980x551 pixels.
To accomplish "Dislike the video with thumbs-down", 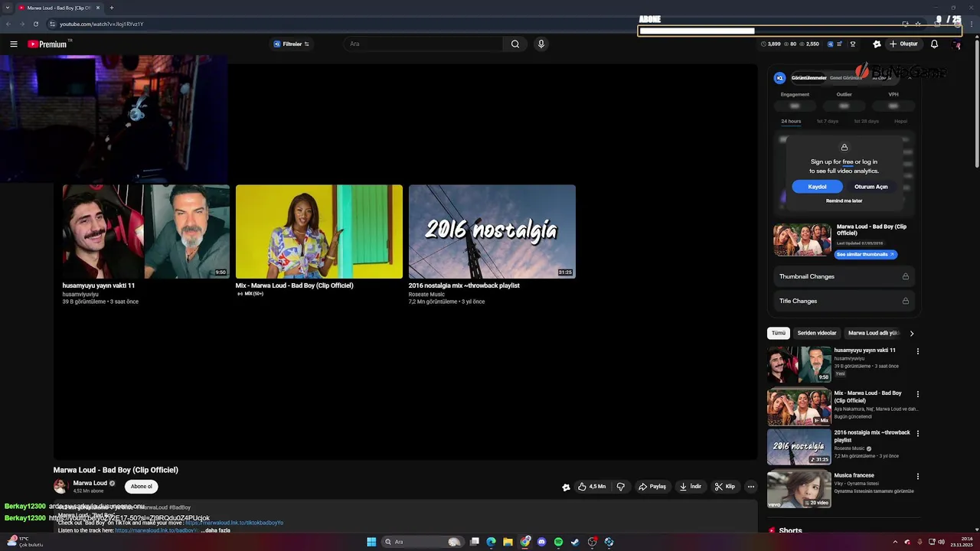I will pos(621,487).
